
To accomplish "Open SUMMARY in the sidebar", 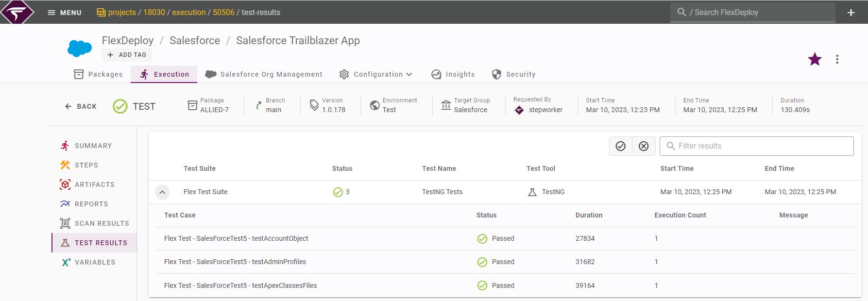I will tap(94, 146).
